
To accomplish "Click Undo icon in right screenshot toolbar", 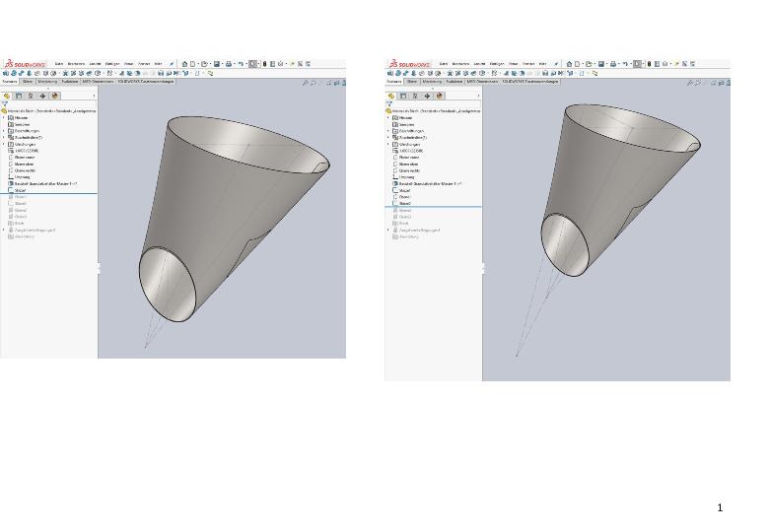I will click(625, 64).
